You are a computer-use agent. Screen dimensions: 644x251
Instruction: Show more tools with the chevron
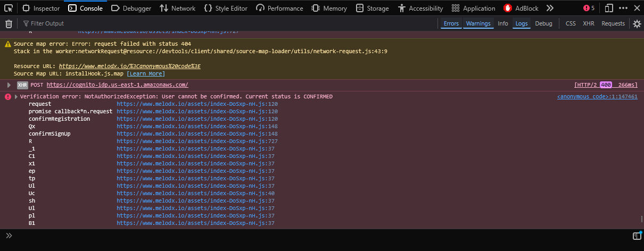[x=550, y=8]
